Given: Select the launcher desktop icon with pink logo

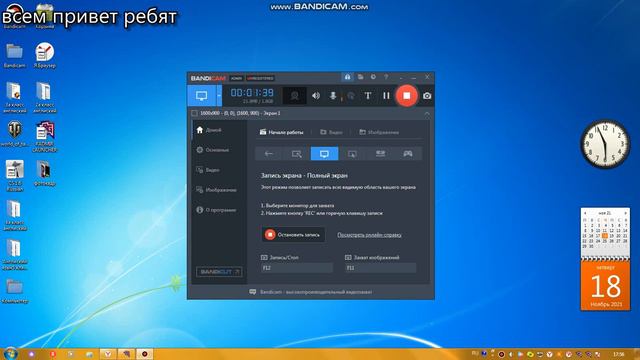Looking at the screenshot, I should (x=45, y=137).
